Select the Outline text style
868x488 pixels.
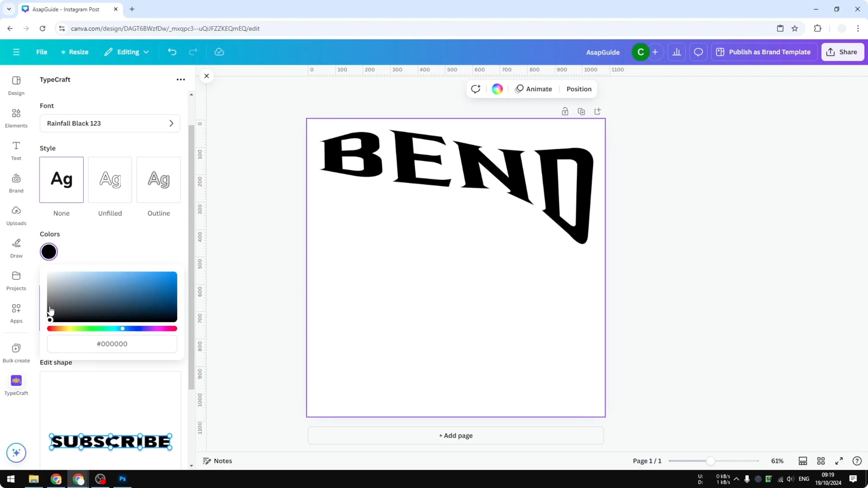pyautogui.click(x=158, y=180)
